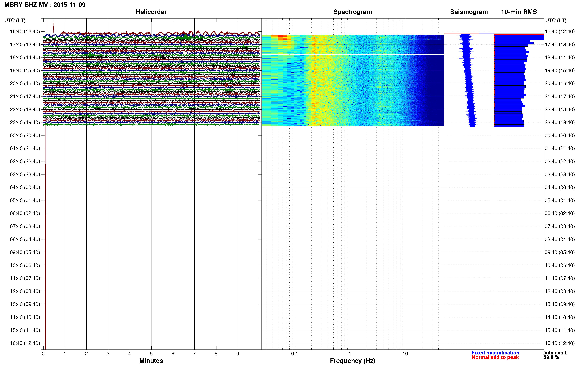
Task: Click the '5' tick on the Minutes axis
Action: (x=151, y=354)
